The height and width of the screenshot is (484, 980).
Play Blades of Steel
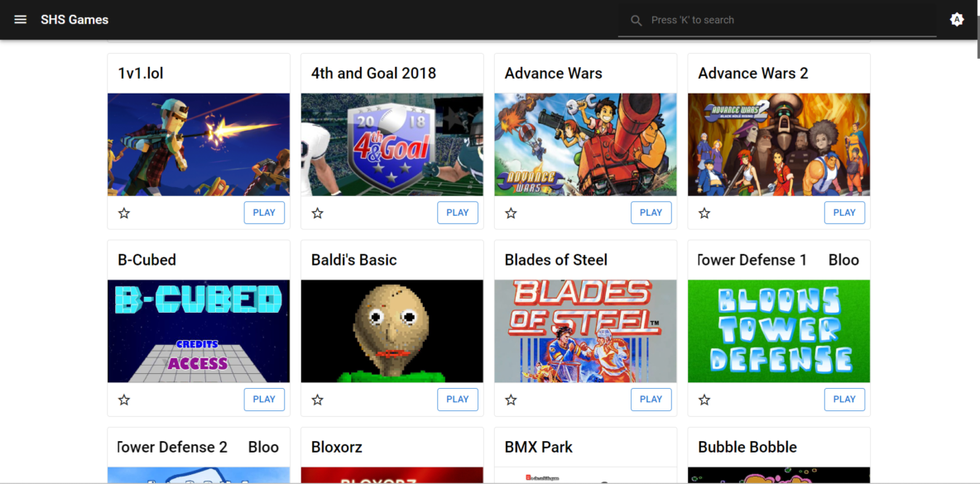651,400
